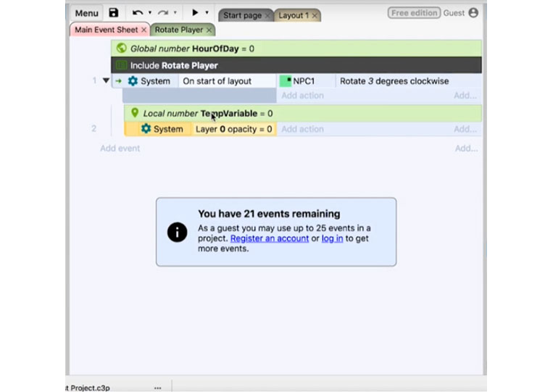Close the Main Event Sheet tab
The image size is (553, 392).
(144, 30)
